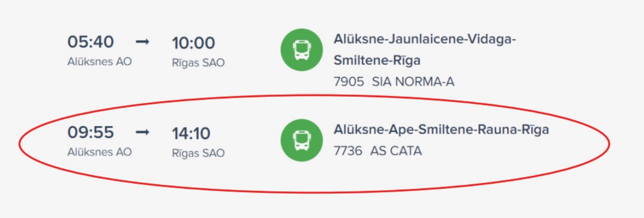Image resolution: width=644 pixels, height=218 pixels.
Task: Select the 14:10 arrival time
Action: click(x=191, y=133)
